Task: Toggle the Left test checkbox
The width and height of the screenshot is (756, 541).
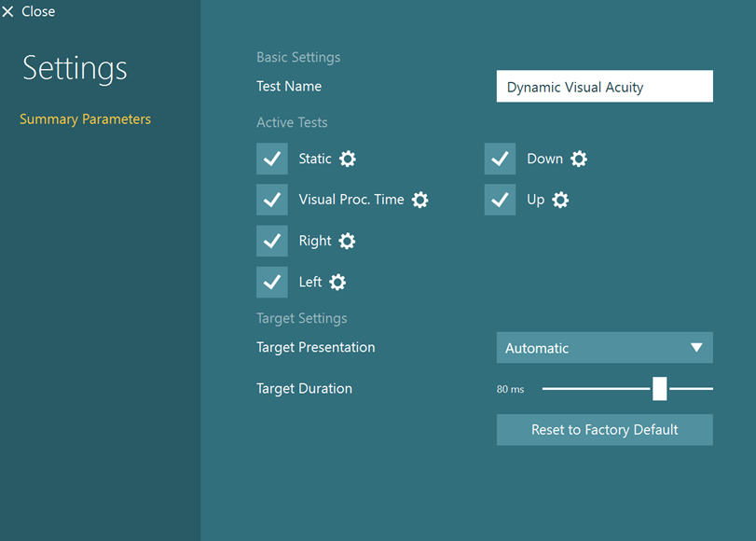Action: tap(272, 282)
